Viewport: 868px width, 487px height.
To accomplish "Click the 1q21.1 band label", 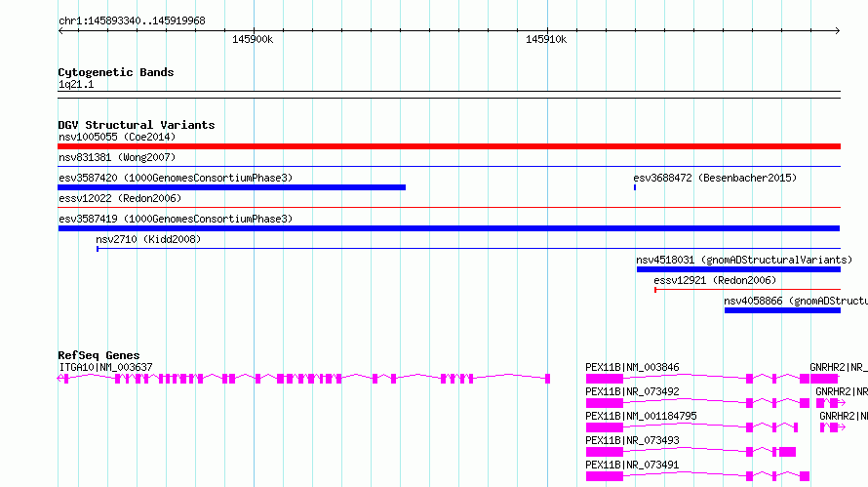I will 76,84.
